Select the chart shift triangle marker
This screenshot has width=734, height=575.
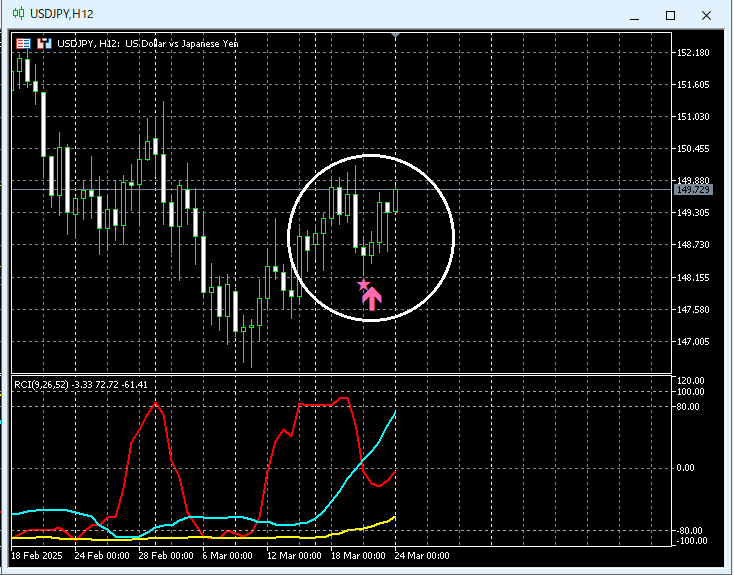[x=396, y=35]
